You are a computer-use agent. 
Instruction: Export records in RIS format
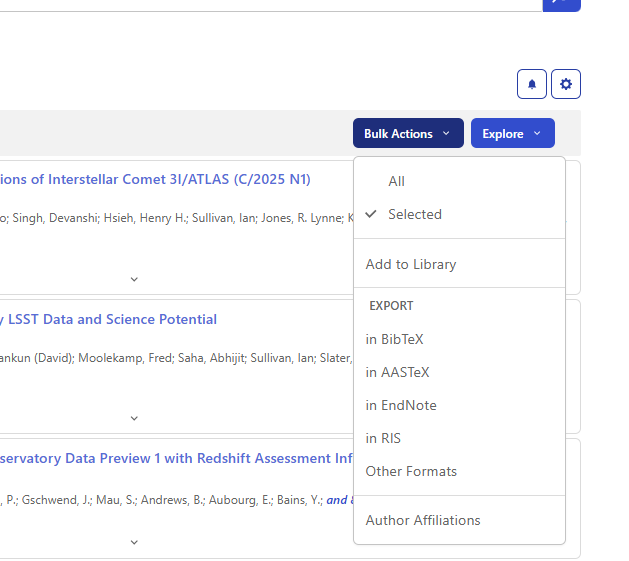click(x=383, y=438)
